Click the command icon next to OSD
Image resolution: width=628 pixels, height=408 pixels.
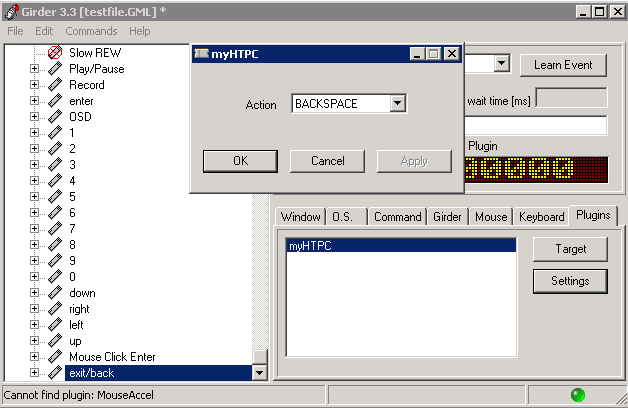[x=55, y=117]
